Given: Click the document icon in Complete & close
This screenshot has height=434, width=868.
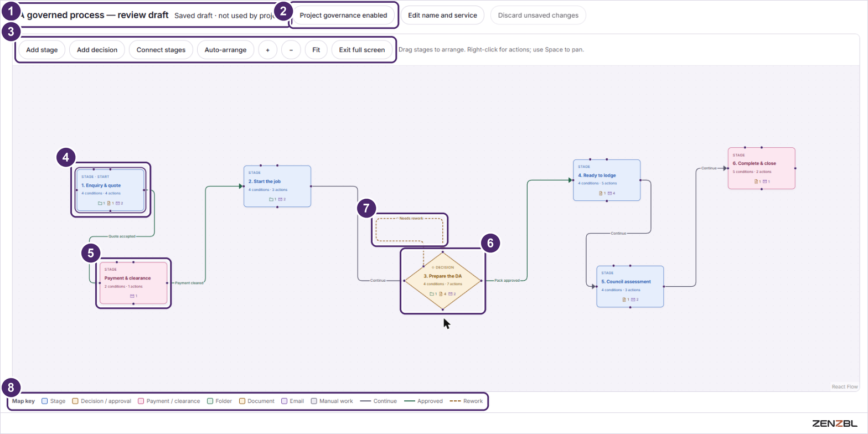Looking at the screenshot, I should coord(756,181).
